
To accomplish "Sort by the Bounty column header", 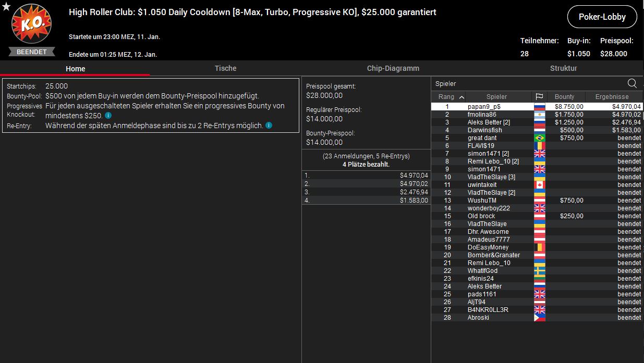I will click(x=564, y=97).
